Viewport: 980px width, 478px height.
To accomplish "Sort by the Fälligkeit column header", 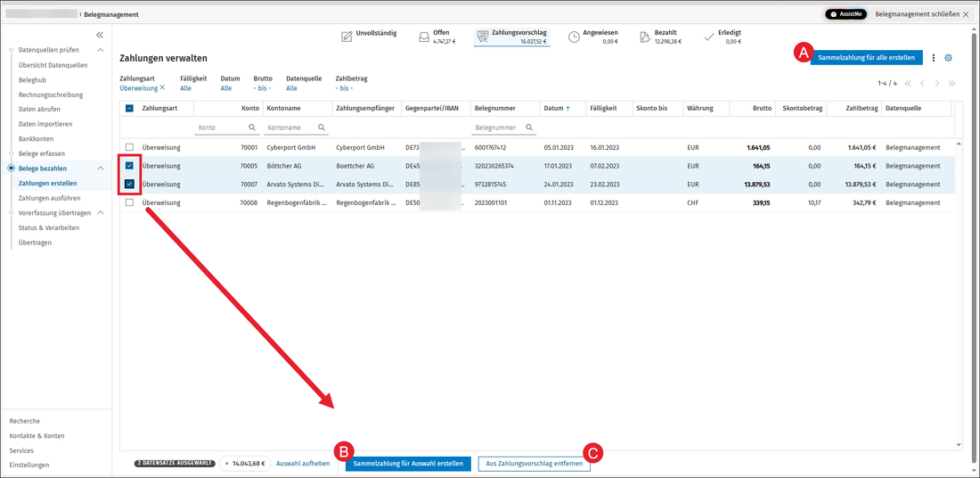I will pos(603,108).
